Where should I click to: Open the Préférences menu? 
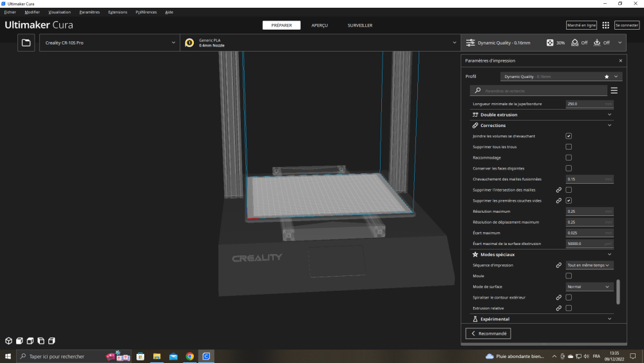click(146, 12)
